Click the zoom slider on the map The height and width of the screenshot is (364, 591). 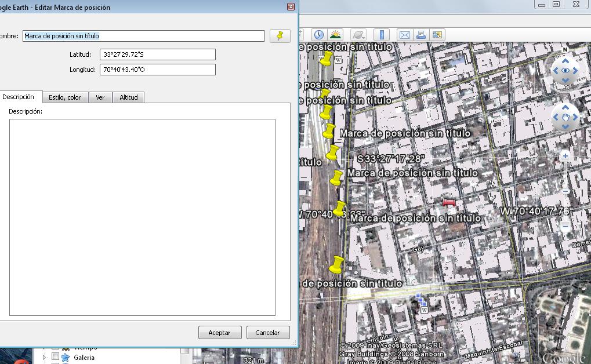point(565,191)
